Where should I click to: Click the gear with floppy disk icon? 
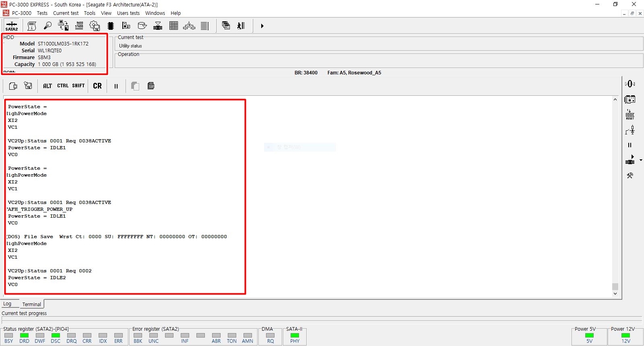pos(95,26)
